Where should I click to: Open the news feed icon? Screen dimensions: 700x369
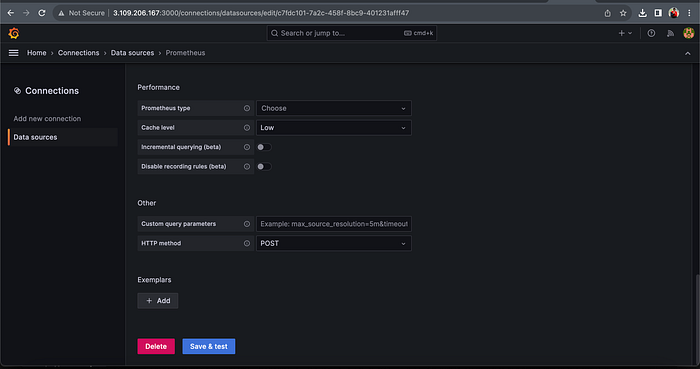(x=670, y=33)
